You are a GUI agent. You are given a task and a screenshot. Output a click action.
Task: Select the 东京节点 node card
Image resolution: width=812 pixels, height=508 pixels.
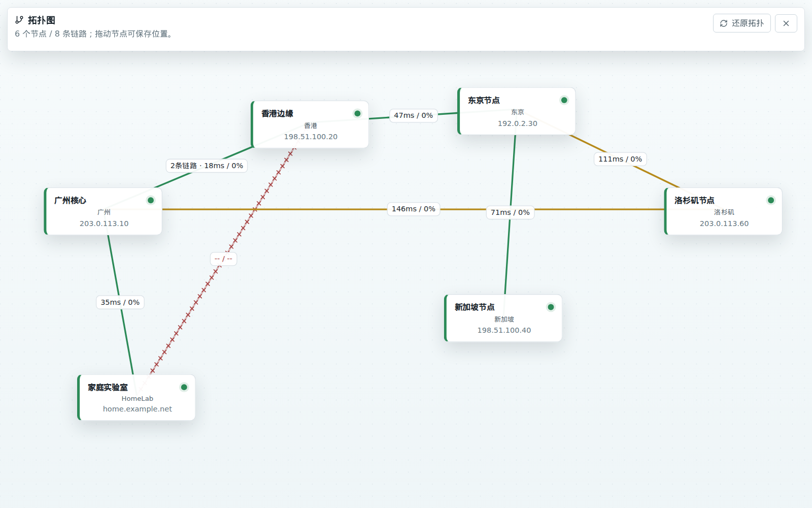click(x=517, y=111)
